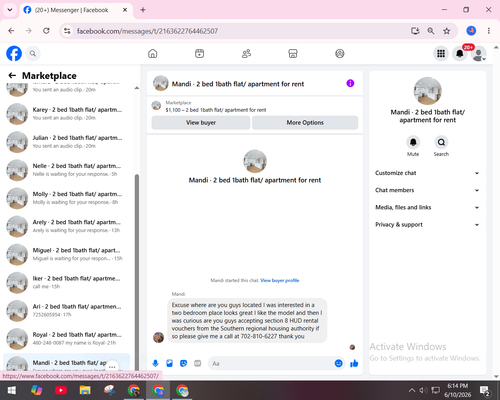Click the Facebook logo
This screenshot has width=500, height=400.
[14, 53]
